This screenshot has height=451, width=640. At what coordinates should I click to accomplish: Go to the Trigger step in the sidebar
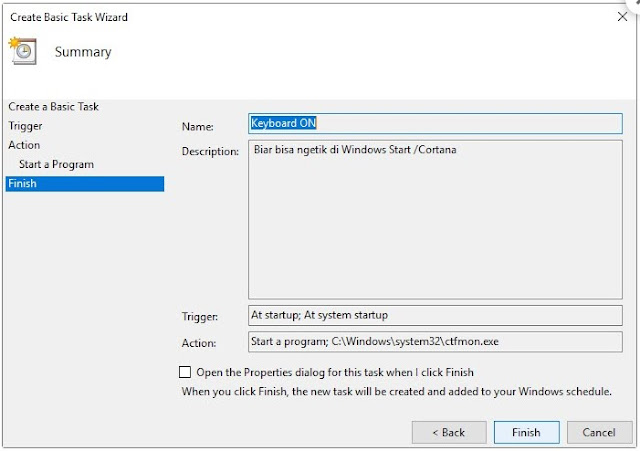(25, 126)
